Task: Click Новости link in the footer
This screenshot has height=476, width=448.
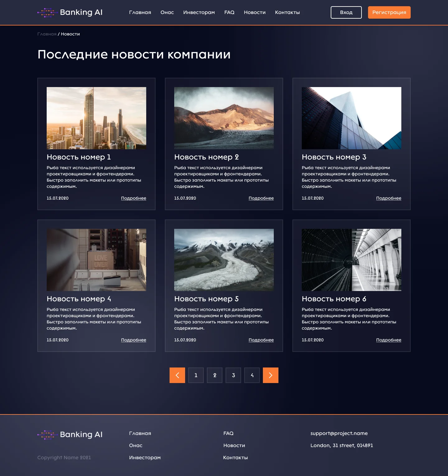Action: tap(234, 446)
